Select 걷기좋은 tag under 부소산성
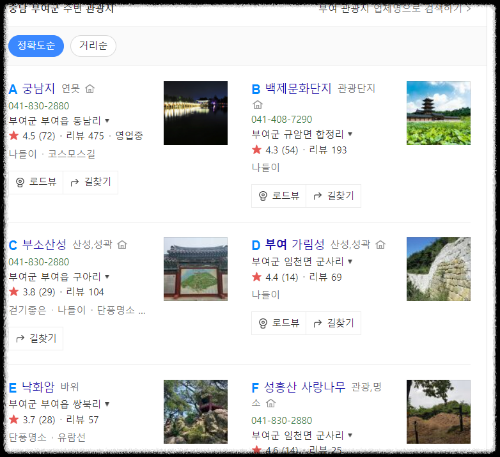The width and height of the screenshot is (500, 457). [27, 310]
